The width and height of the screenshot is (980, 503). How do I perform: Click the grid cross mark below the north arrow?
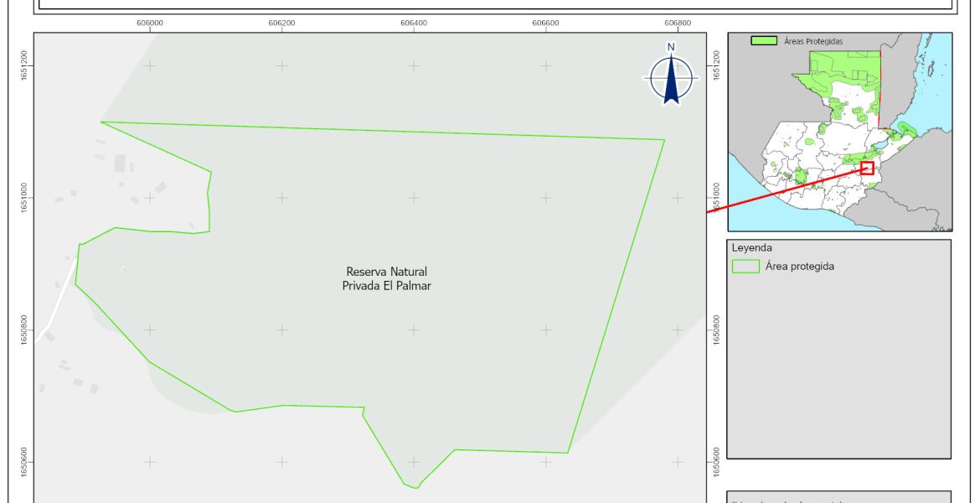click(678, 197)
